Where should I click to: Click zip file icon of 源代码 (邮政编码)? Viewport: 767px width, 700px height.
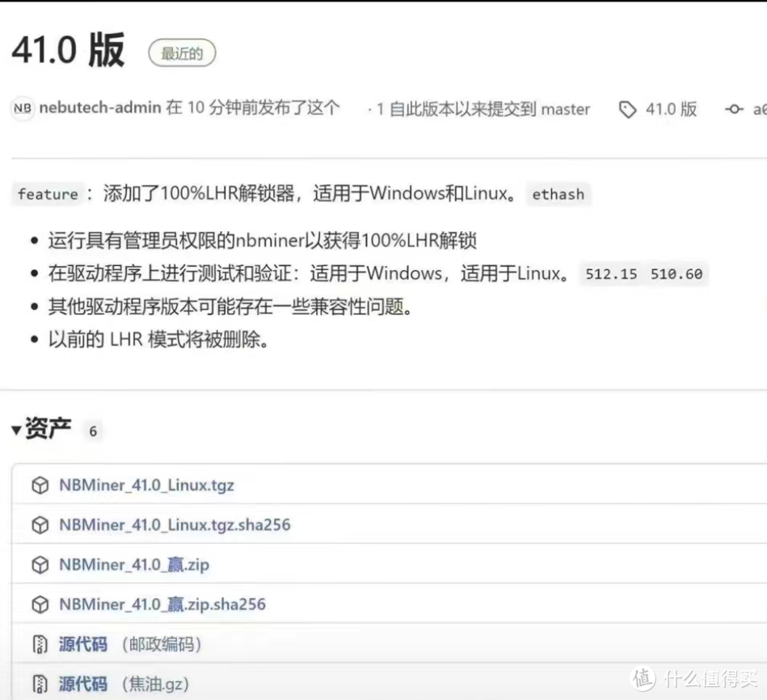(x=40, y=644)
